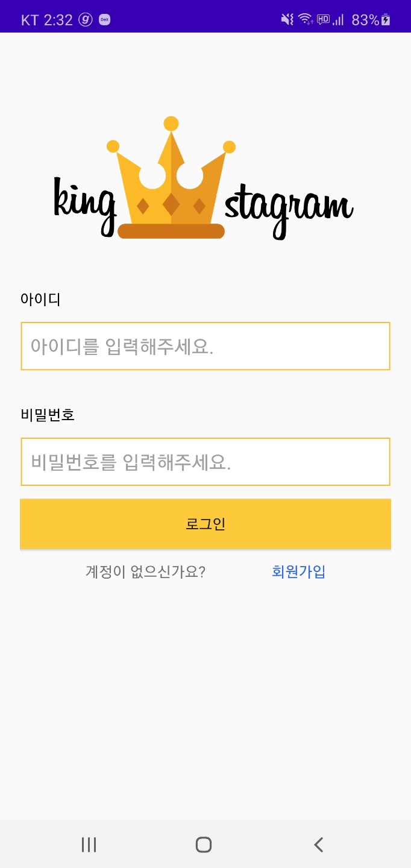411x868 pixels.
Task: Tap the charging battery icon
Action: click(384, 18)
